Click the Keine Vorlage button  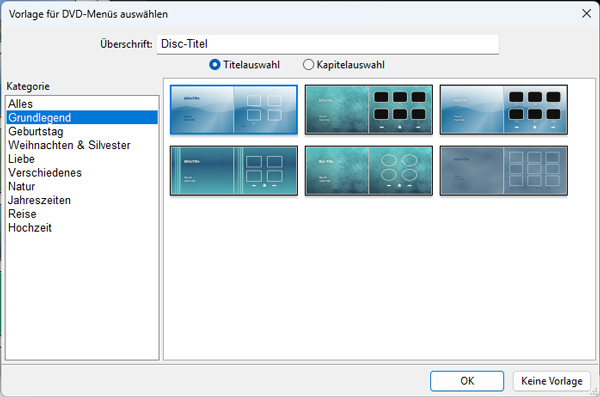[551, 381]
